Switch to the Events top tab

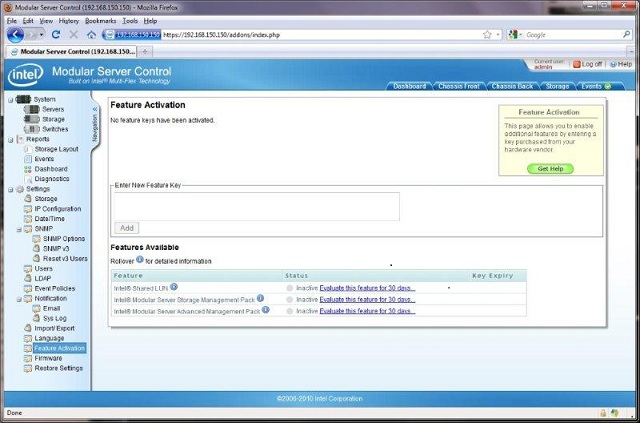tap(599, 86)
